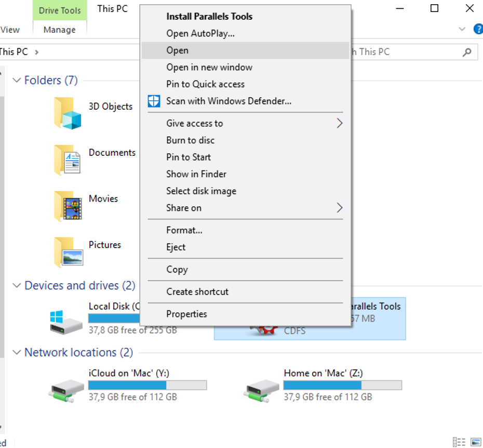The width and height of the screenshot is (483, 448).
Task: Click the Search This PC field
Action: tap(405, 52)
